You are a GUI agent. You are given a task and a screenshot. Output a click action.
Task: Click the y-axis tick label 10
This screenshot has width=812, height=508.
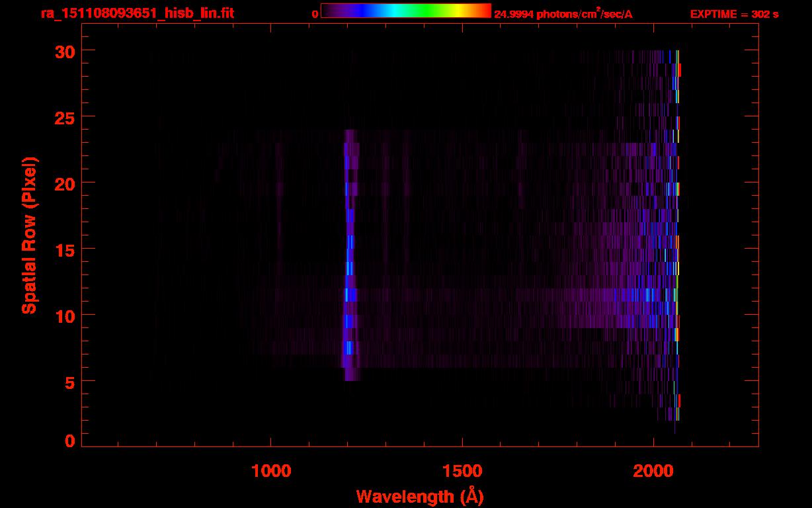tap(64, 316)
